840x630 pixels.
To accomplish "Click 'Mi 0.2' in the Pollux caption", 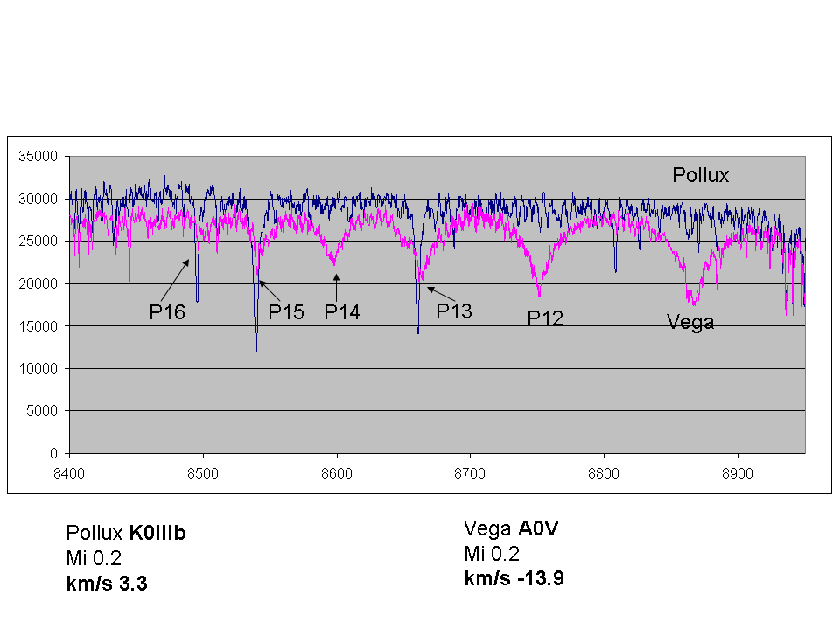I will (94, 558).
